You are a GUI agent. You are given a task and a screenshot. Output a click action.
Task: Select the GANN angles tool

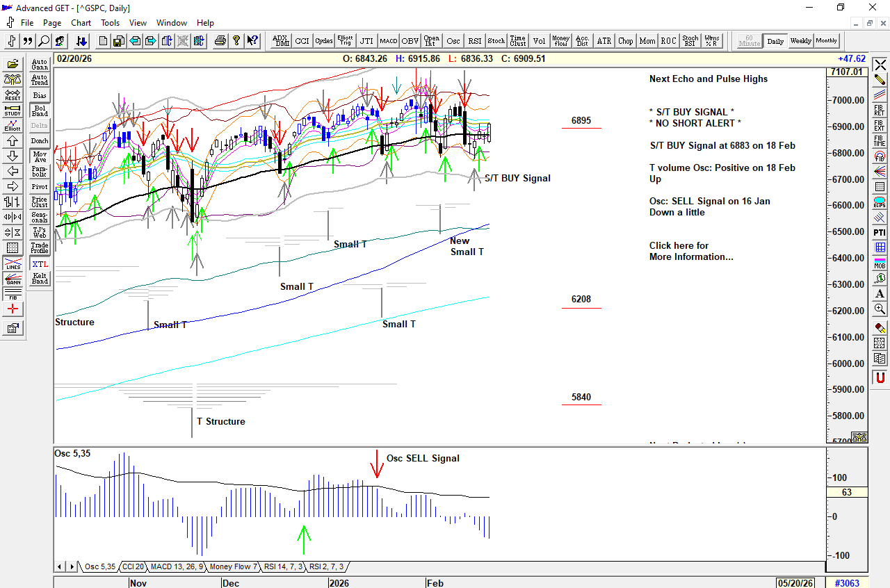tap(13, 279)
